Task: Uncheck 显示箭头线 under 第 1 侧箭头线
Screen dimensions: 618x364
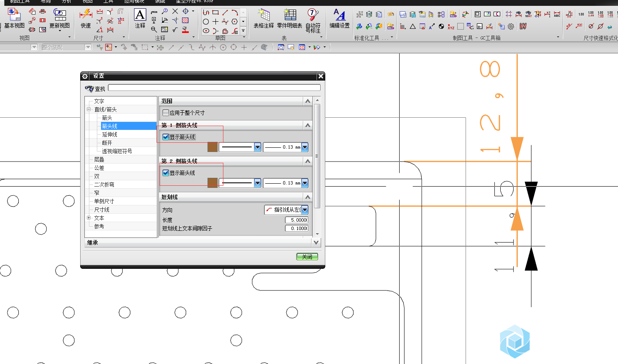Action: pos(166,137)
